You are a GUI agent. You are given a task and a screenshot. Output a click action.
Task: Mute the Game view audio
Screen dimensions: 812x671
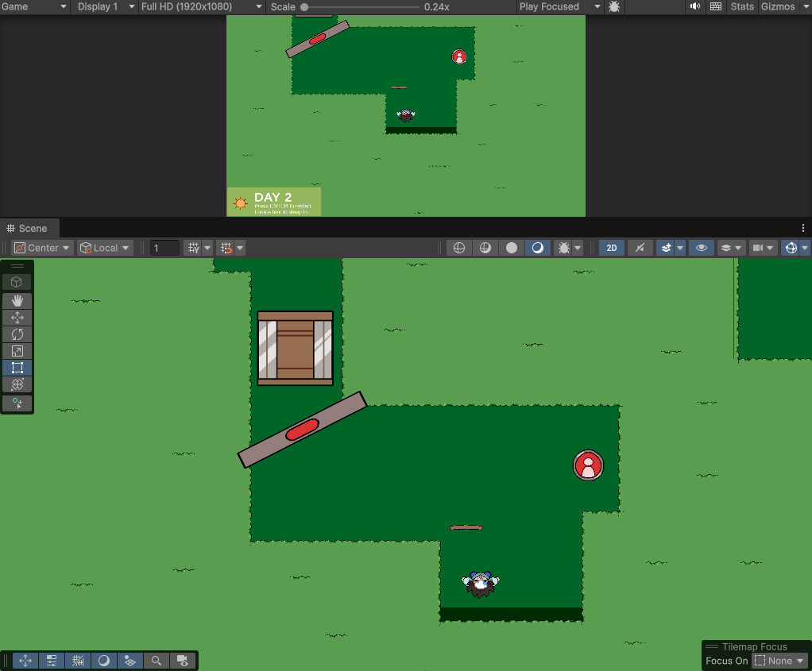click(x=695, y=6)
